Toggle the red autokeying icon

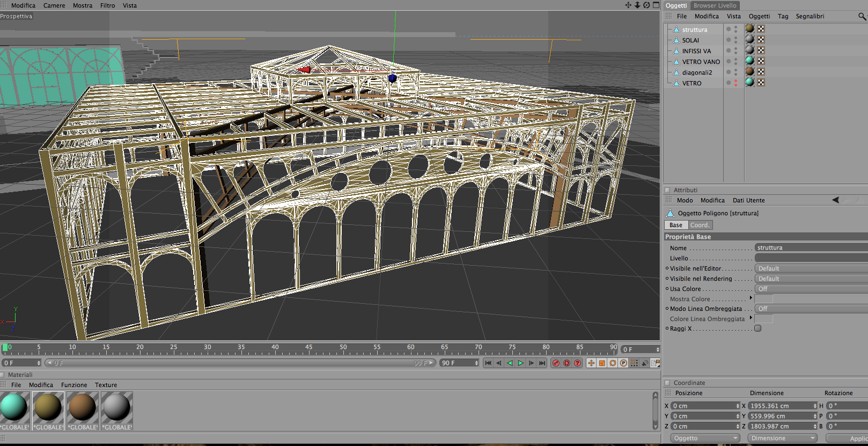567,363
